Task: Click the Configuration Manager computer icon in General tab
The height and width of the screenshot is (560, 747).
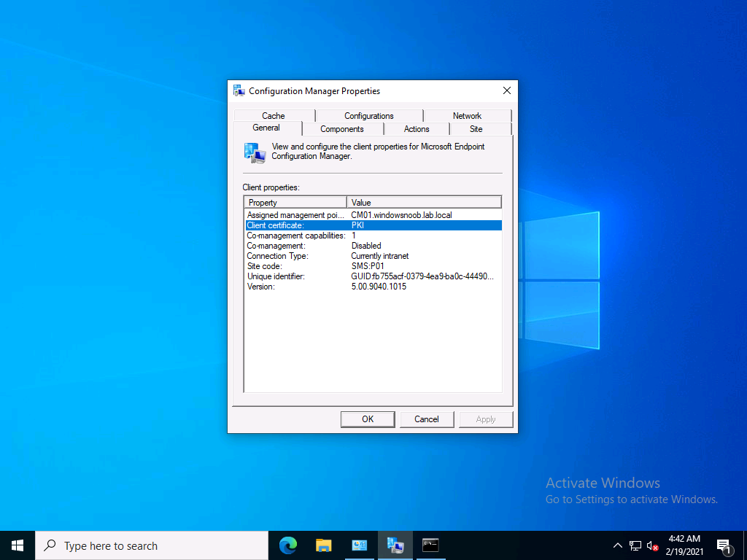Action: tap(255, 153)
